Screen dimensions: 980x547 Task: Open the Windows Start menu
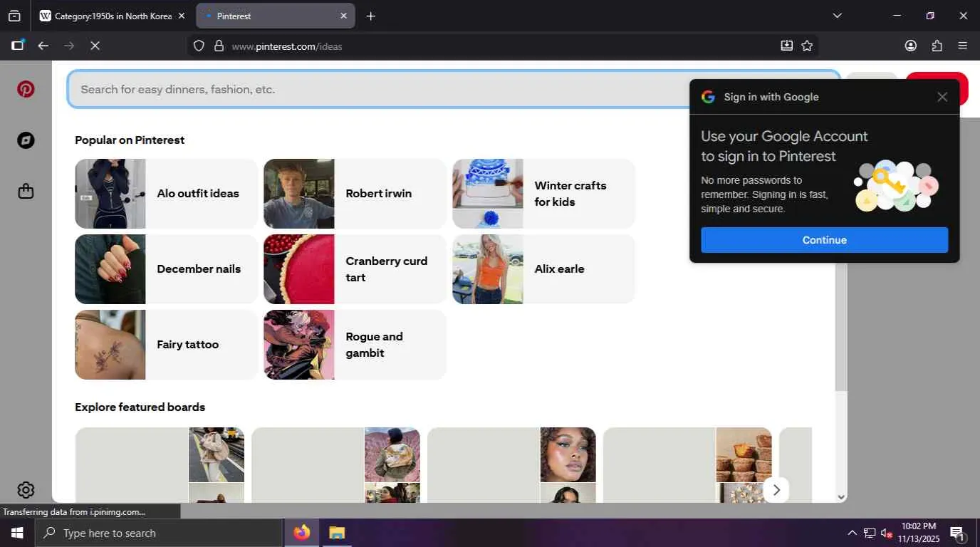pos(17,533)
